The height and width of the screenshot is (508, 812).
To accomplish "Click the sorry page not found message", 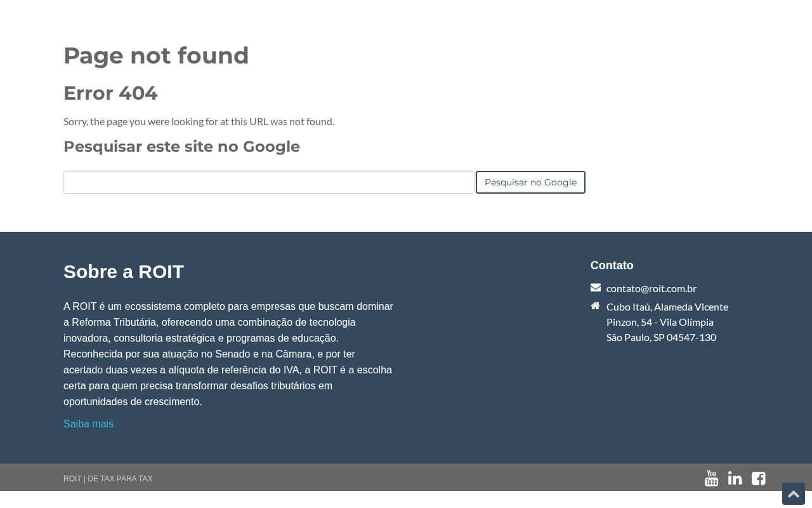I will coord(199,121).
